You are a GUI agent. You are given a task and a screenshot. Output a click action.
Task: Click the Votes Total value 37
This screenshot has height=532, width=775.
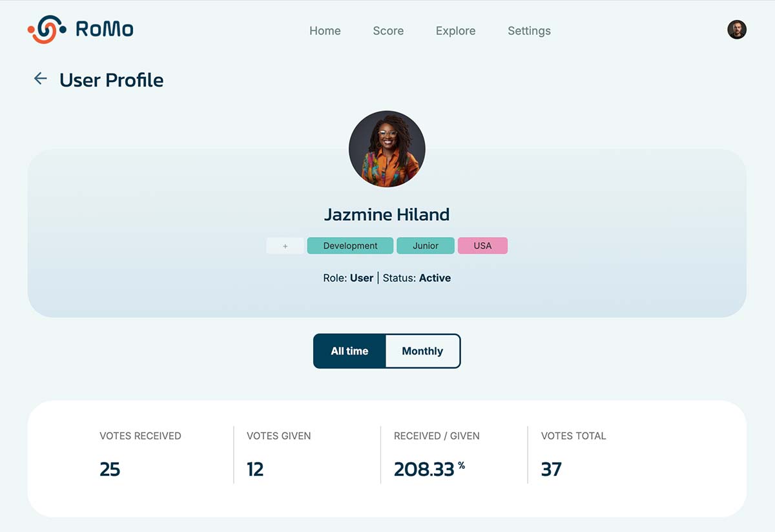[551, 469]
